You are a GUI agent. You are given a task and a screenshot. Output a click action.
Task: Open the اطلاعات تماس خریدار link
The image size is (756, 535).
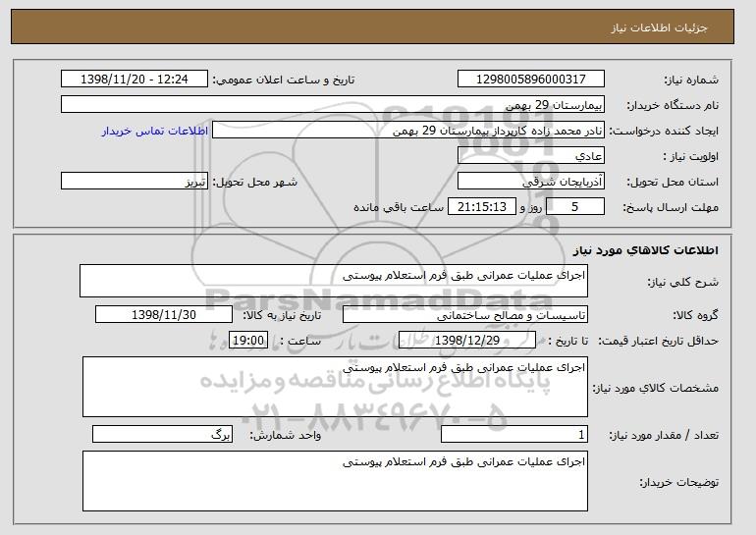155,131
